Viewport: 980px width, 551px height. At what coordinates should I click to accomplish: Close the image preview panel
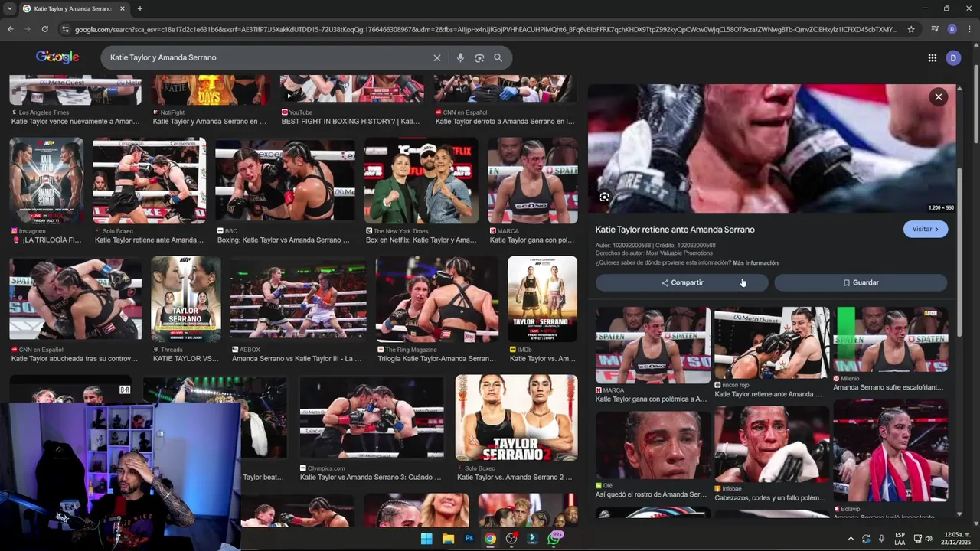tap(938, 96)
